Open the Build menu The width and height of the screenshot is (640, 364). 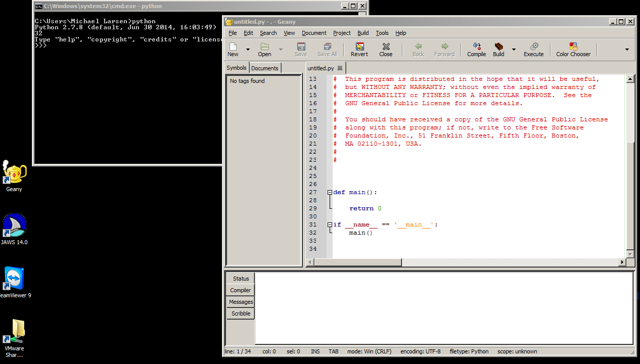(x=363, y=33)
